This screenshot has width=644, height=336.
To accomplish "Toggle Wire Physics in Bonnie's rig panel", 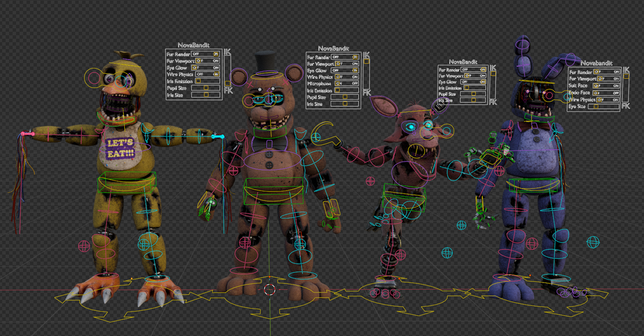I will pos(608,99).
